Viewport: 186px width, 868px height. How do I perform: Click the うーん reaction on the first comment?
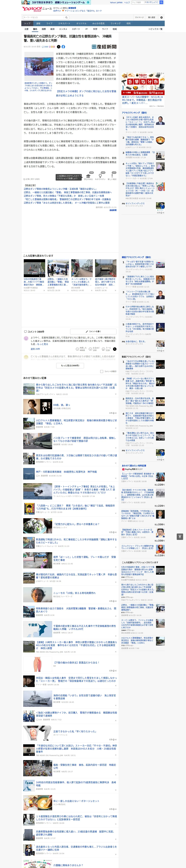click(106, 349)
